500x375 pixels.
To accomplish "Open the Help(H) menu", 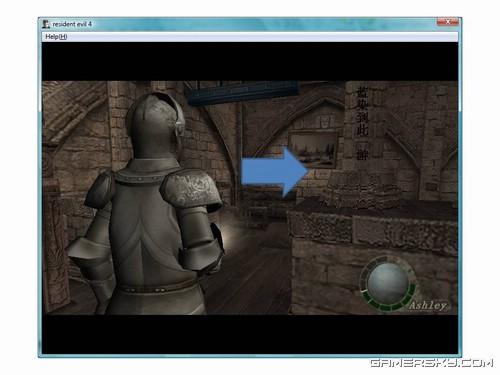I will coord(56,37).
